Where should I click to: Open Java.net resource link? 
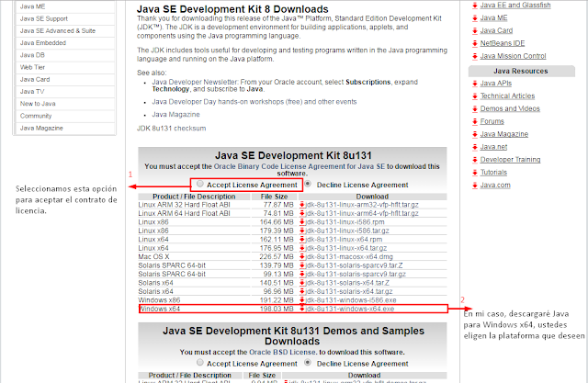pos(493,147)
